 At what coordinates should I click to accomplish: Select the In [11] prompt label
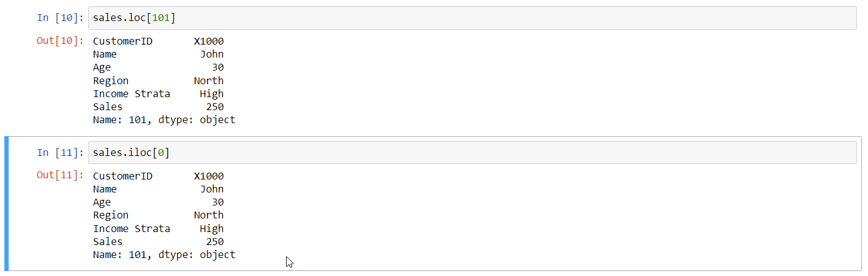click(60, 153)
